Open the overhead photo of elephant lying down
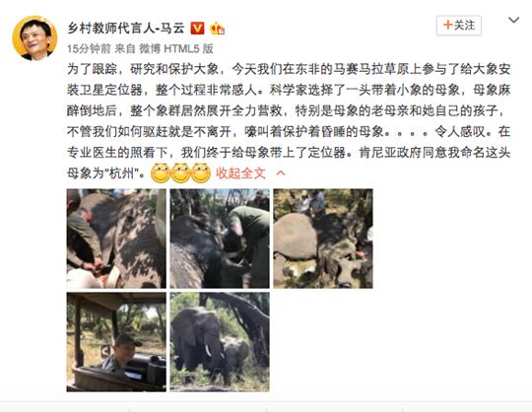This screenshot has width=532, height=412. coord(323,239)
